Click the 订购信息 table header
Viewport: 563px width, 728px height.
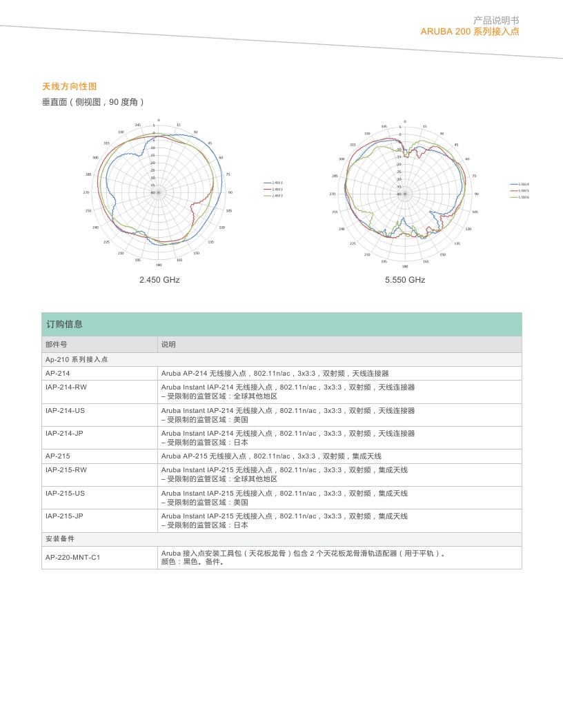65,324
